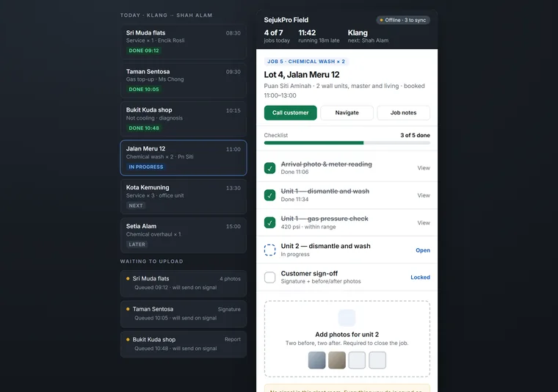This screenshot has height=392, width=558.
Task: Click the WAITING TO UPLOAD heading
Action: click(x=151, y=261)
